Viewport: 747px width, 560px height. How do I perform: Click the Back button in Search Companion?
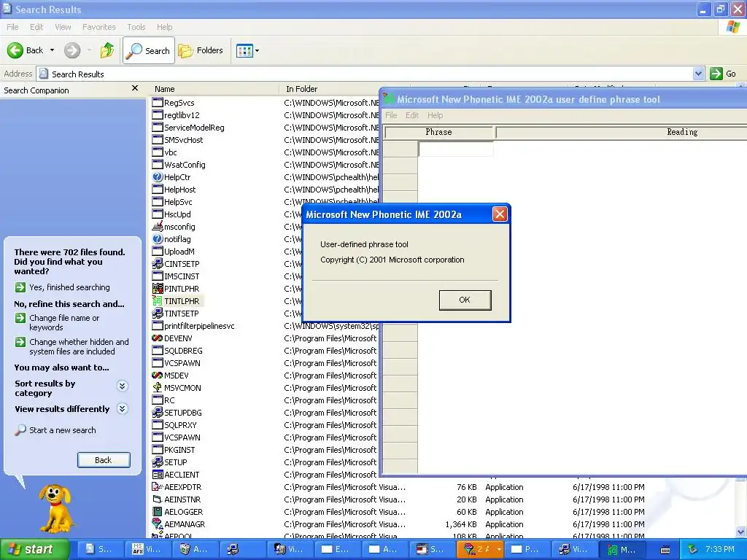tap(104, 460)
